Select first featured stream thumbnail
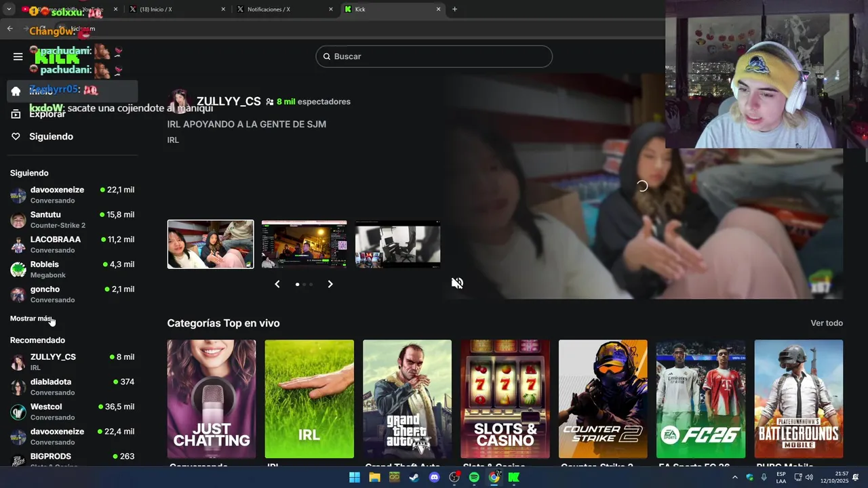The image size is (868, 488). [x=211, y=244]
